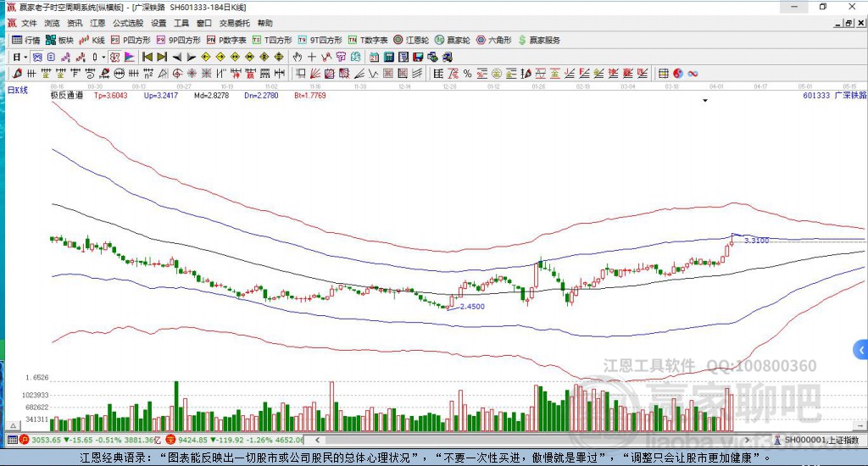868x466 pixels.
Task: Open the T数字表 tool
Action: click(368, 40)
